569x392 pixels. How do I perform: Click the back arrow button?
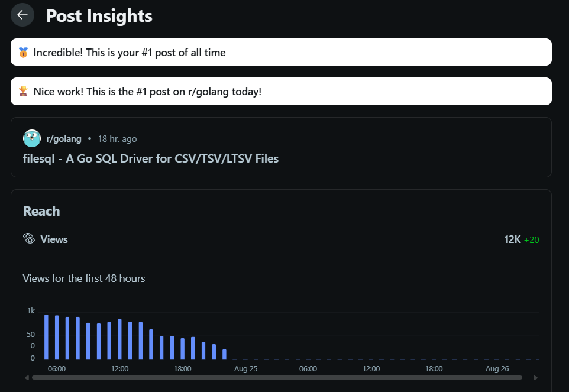point(22,15)
